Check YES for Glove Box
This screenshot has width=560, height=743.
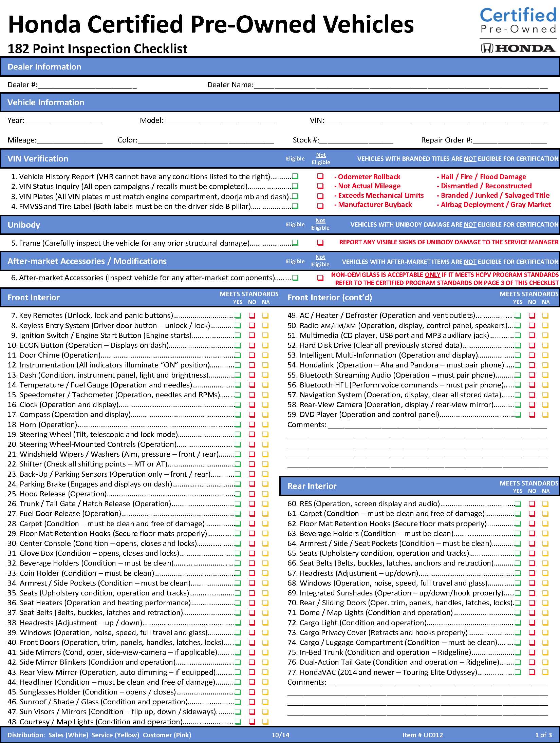point(238,553)
